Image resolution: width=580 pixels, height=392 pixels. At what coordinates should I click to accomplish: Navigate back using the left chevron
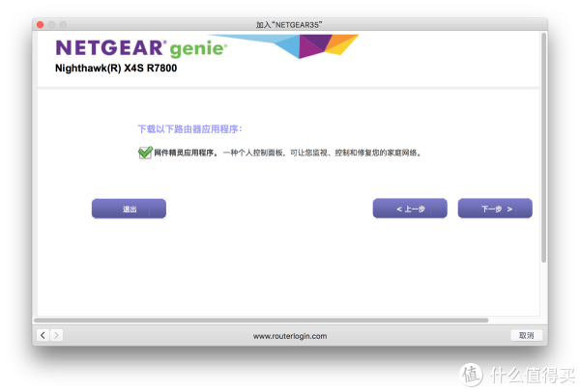point(43,335)
